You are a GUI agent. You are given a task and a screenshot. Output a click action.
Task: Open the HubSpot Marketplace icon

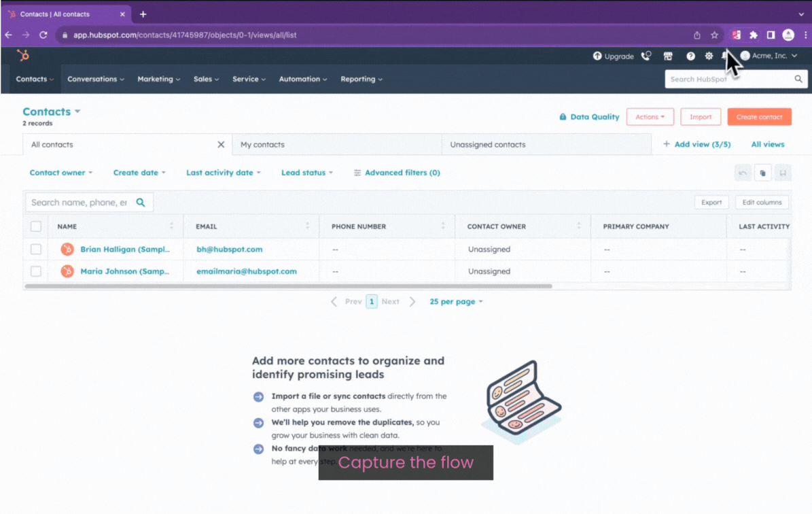click(x=668, y=56)
